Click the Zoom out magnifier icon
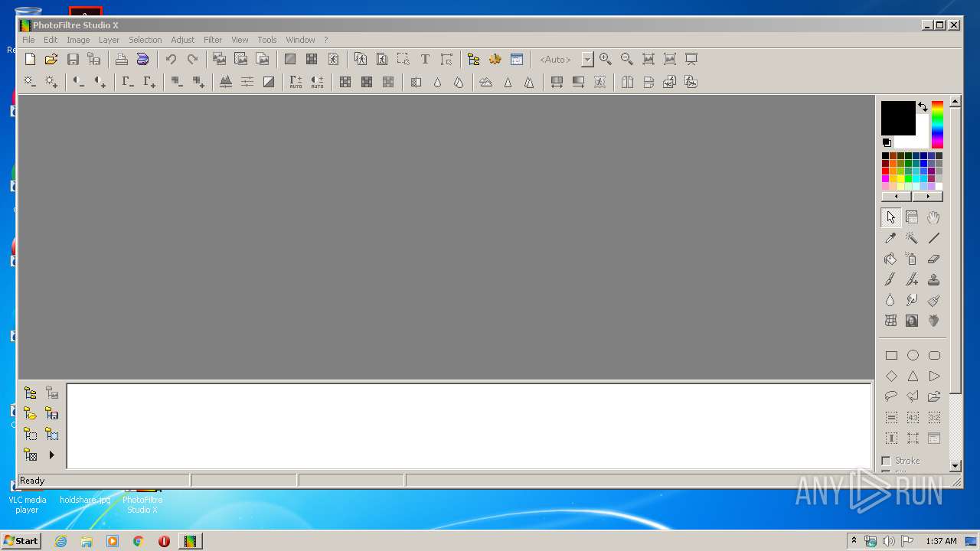This screenshot has height=551, width=980. [x=627, y=59]
